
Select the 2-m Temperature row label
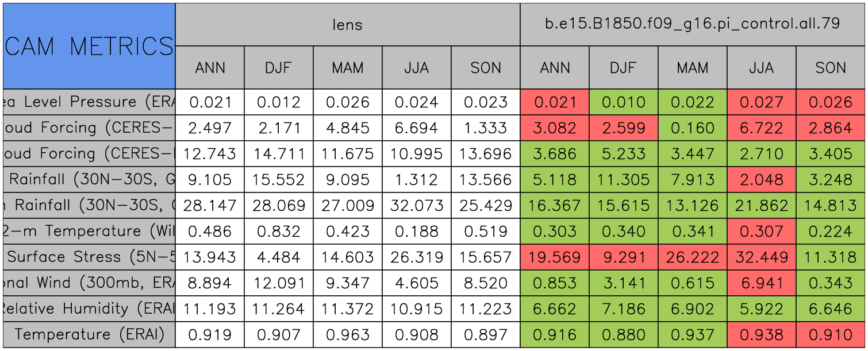click(89, 231)
